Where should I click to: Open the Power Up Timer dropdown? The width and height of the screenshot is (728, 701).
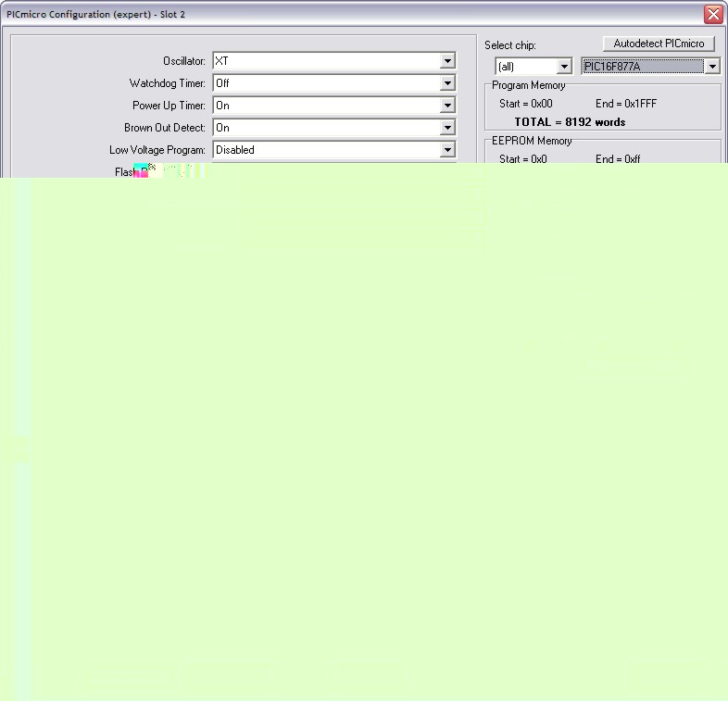click(334, 106)
